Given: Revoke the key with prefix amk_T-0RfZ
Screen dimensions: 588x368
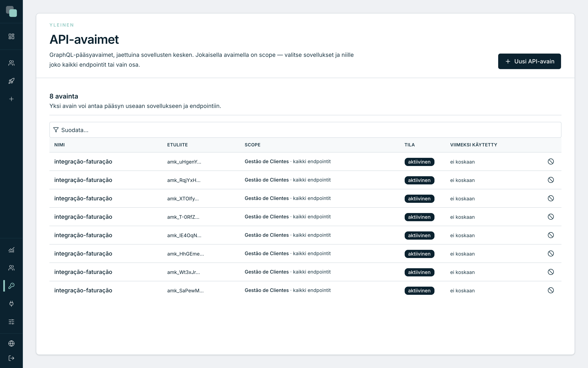Looking at the screenshot, I should (551, 217).
